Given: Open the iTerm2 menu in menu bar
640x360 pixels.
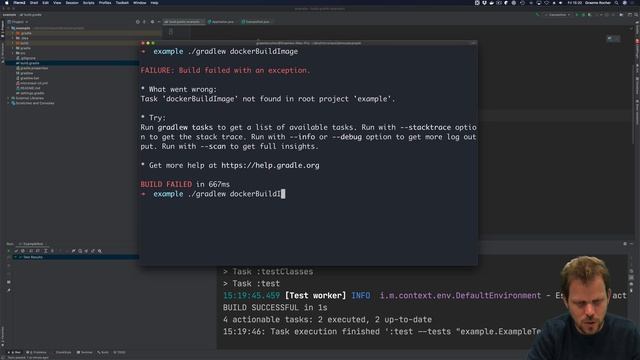Looking at the screenshot, I should pos(19,3).
